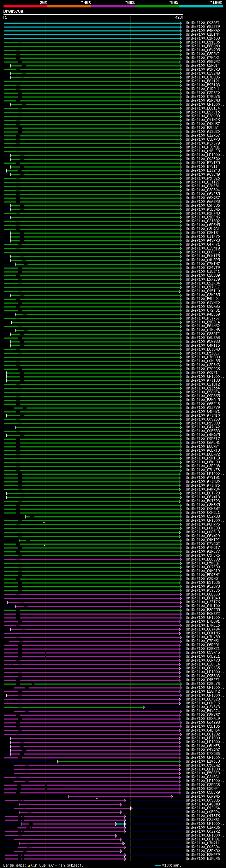Click the red 20% identity legend segment
Viewport: 226px width, 868px height.
[x=25, y=6]
